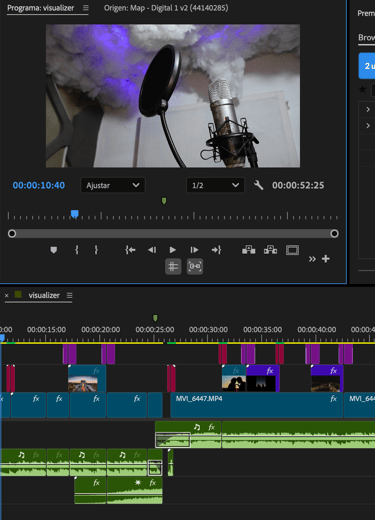Step forward one frame
This screenshot has height=520, width=375.
194,250
